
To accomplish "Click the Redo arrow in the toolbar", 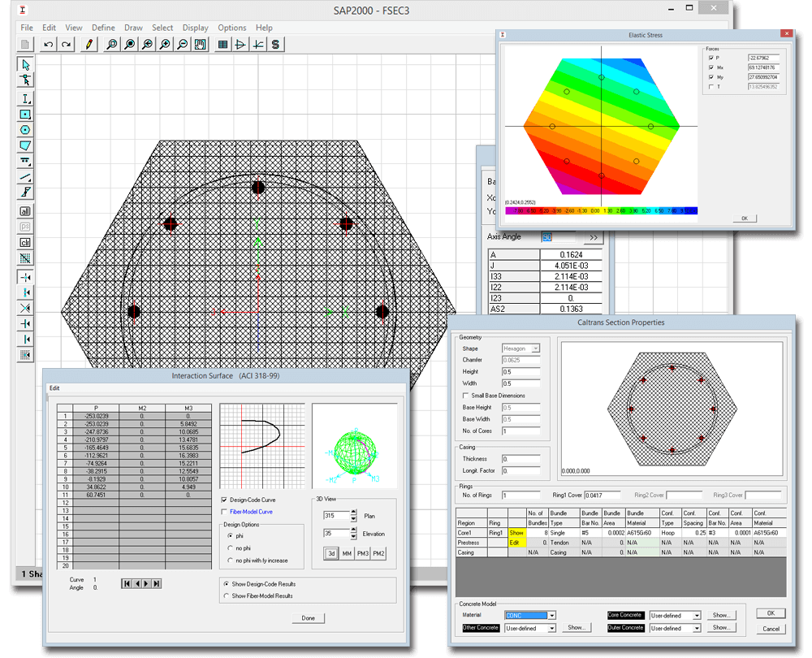I will tap(66, 45).
